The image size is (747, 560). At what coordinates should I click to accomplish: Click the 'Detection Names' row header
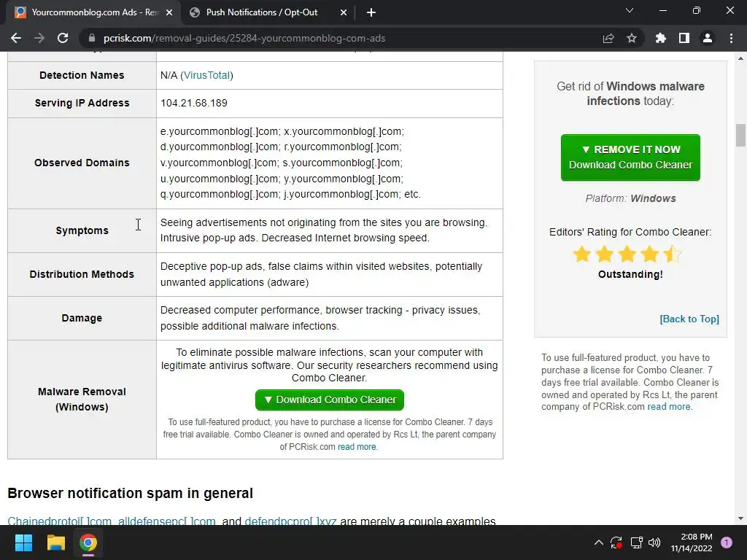(82, 75)
